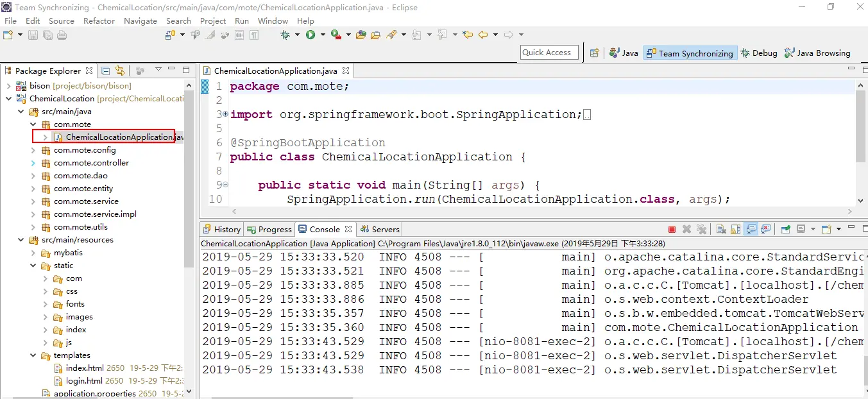Close the Console tab
Image resolution: width=868 pixels, height=399 pixels.
pyautogui.click(x=348, y=229)
